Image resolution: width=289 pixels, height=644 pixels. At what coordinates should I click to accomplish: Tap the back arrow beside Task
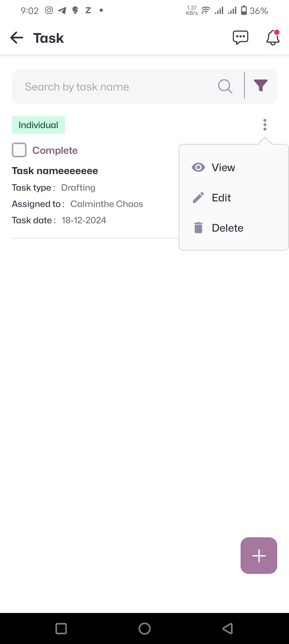click(17, 38)
